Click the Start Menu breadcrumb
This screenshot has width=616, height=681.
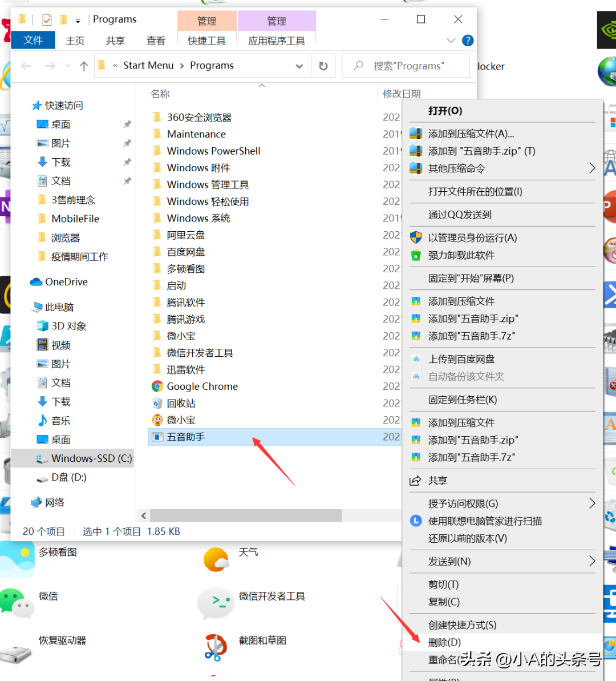point(148,66)
